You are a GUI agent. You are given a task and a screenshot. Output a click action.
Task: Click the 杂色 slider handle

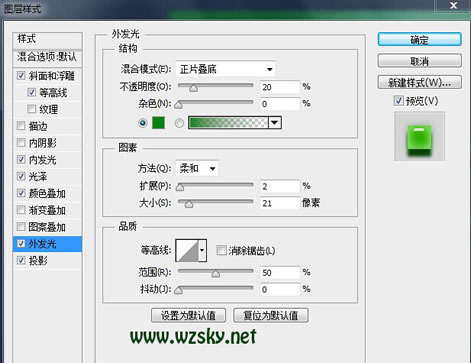(179, 105)
